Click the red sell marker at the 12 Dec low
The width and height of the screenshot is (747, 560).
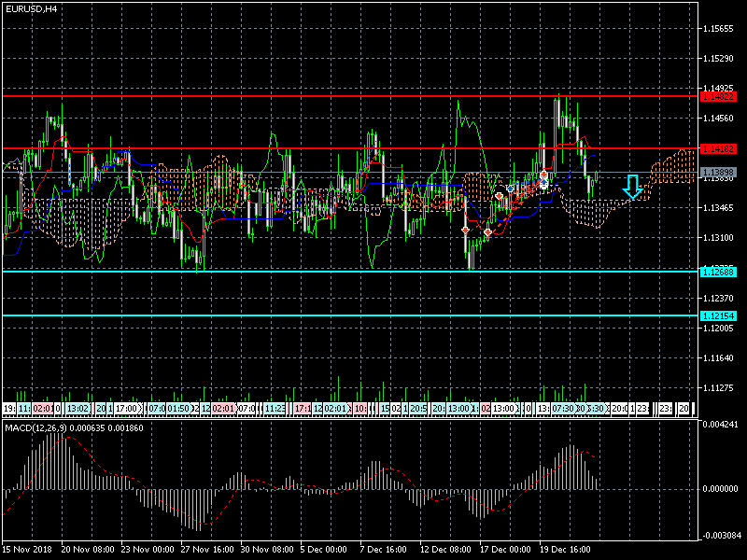tap(465, 230)
